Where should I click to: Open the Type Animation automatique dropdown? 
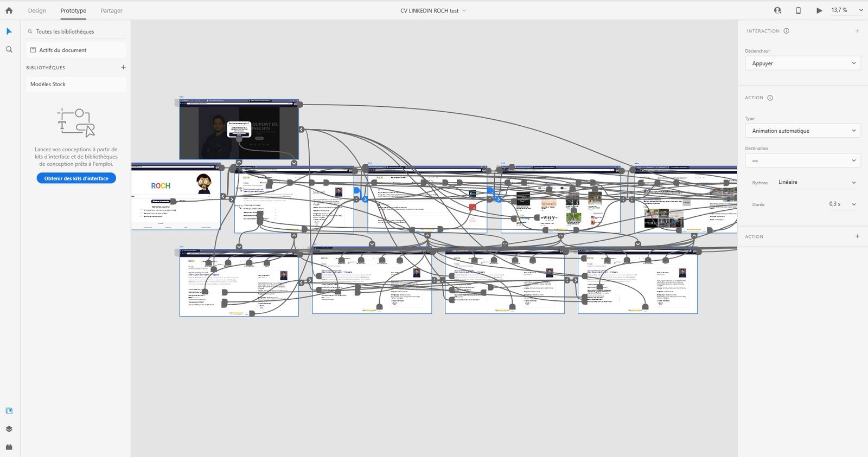pos(803,131)
